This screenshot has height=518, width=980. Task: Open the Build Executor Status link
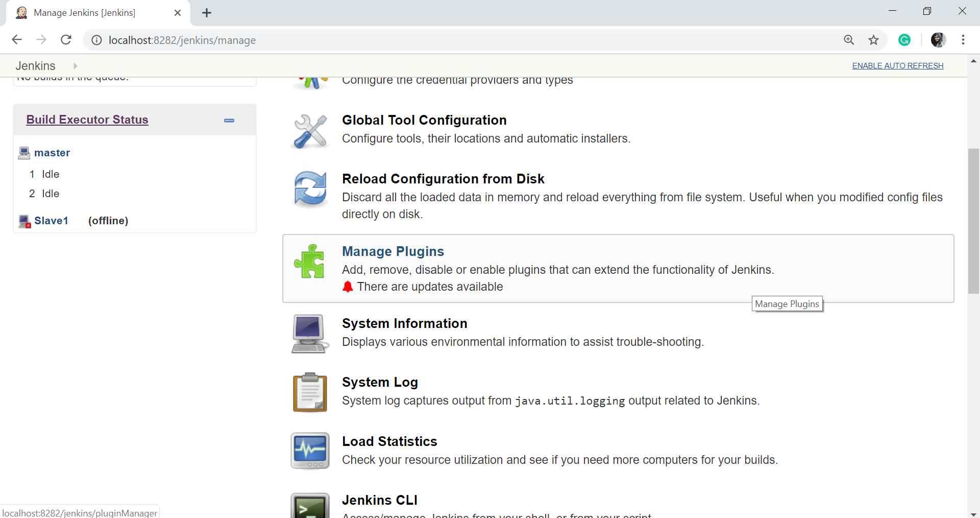(x=87, y=120)
